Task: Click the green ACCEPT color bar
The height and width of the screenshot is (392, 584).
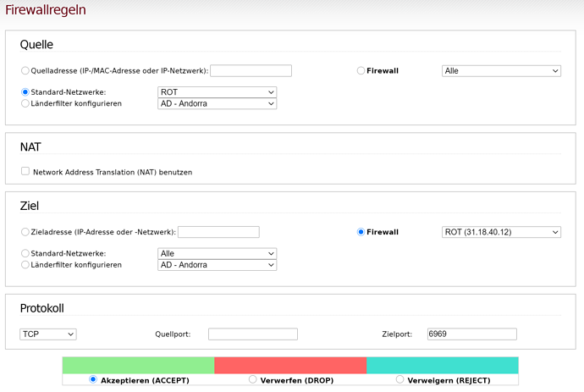Action: coord(138,365)
